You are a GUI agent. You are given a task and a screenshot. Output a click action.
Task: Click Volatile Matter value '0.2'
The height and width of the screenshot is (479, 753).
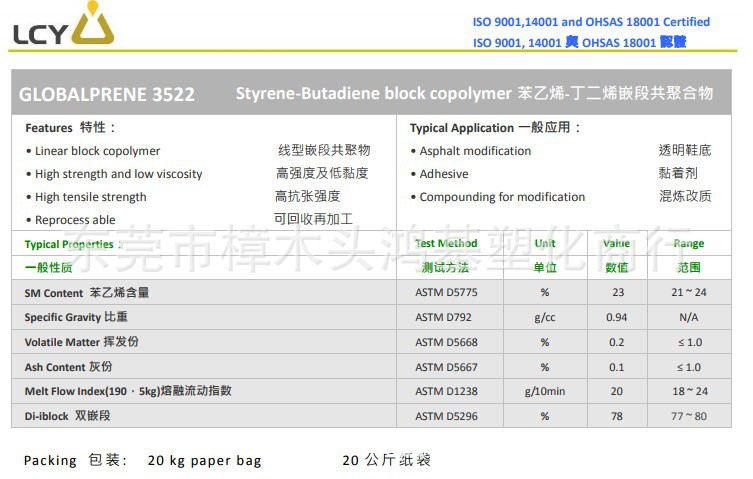(x=617, y=342)
